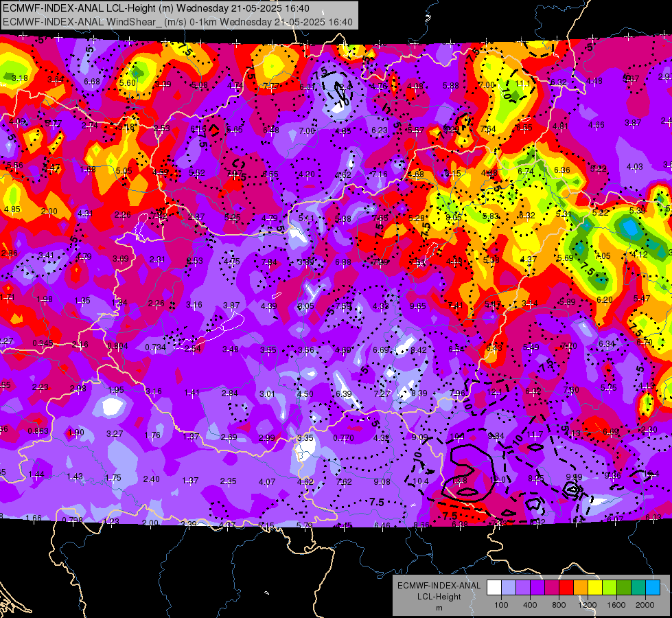The image size is (672, 618).
Task: Pick the red legend swatch
Action: 566,588
